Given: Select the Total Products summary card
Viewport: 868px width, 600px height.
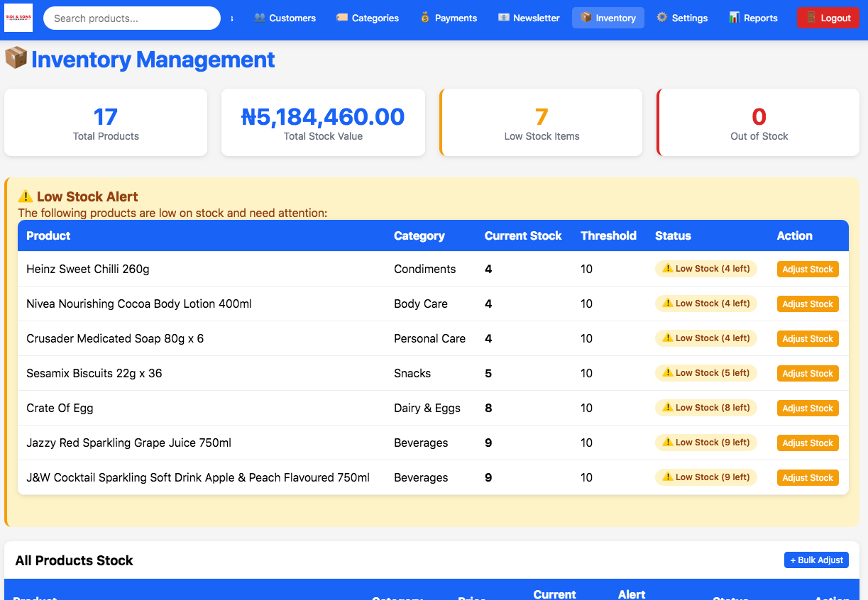Looking at the screenshot, I should coord(106,122).
